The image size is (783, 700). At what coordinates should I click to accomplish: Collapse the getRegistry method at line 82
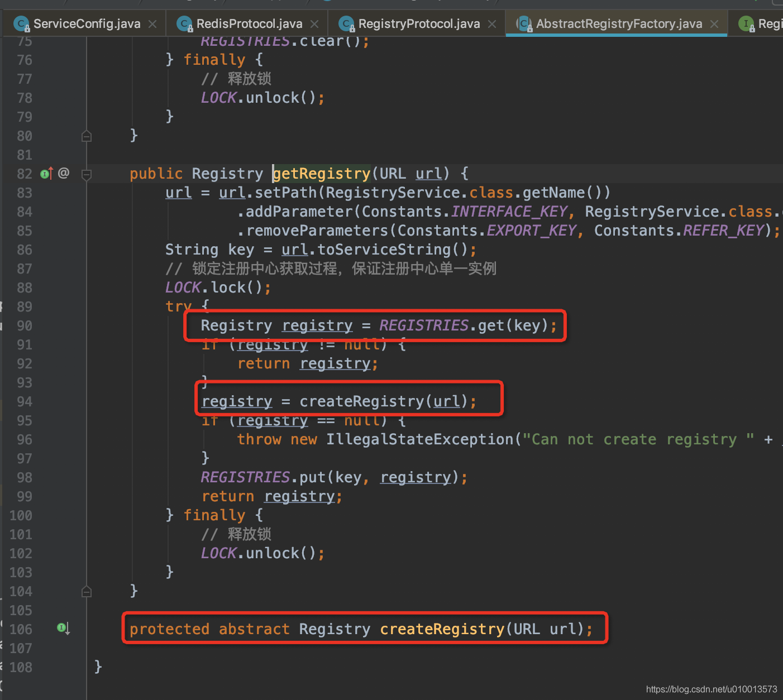point(87,175)
